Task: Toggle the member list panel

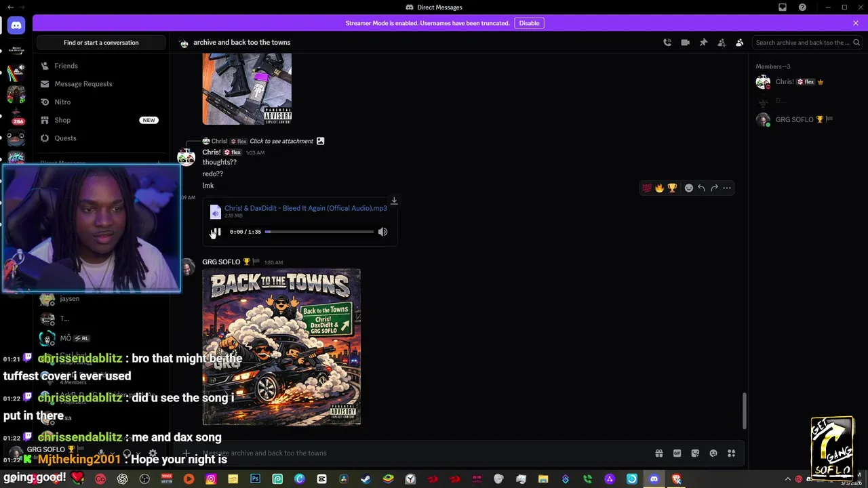Action: (740, 43)
